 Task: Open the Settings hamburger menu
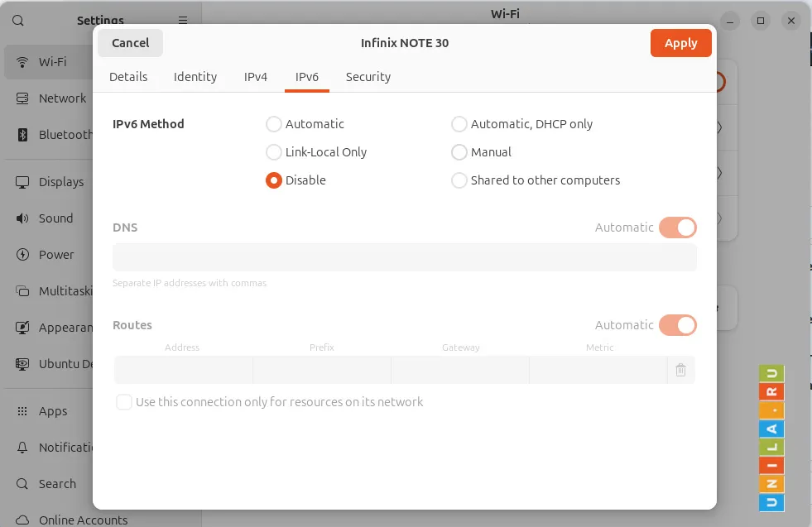[183, 21]
